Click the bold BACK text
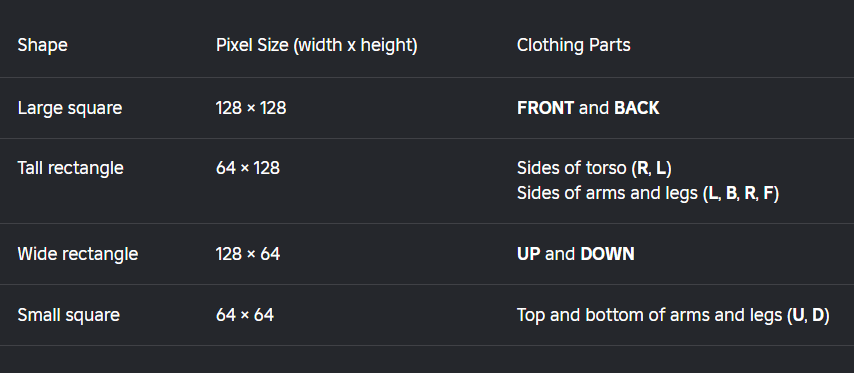The image size is (854, 373). coord(637,108)
